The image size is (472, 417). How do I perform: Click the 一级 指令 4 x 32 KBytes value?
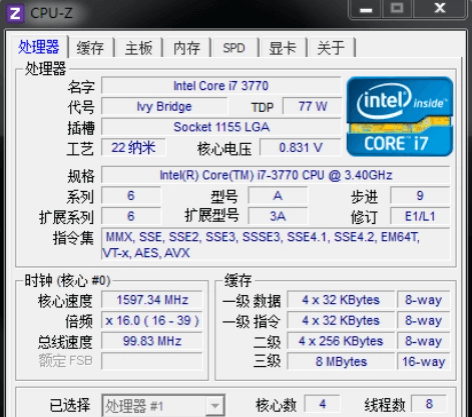[341, 321]
